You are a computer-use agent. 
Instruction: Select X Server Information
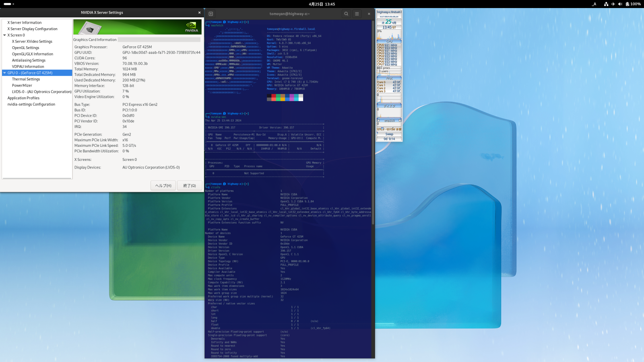pos(25,23)
